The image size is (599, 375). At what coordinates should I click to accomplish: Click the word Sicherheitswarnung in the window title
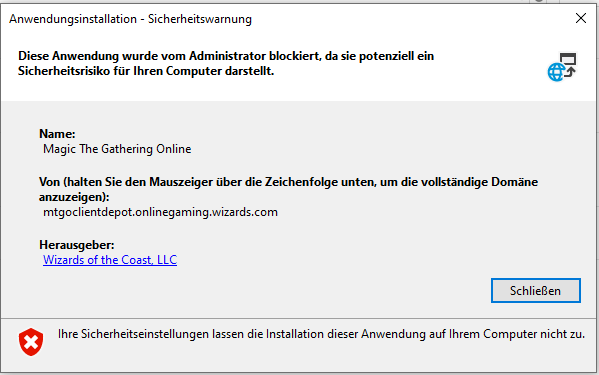(x=200, y=19)
